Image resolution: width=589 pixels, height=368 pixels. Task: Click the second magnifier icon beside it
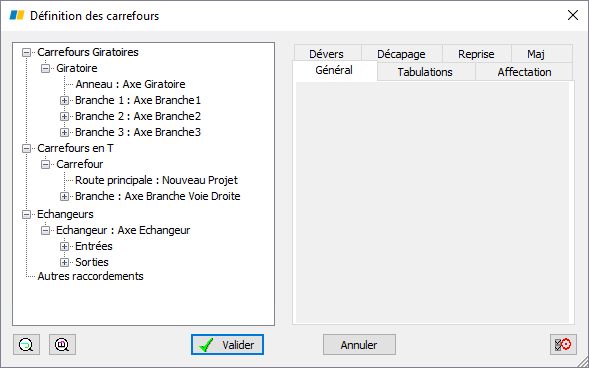[62, 344]
